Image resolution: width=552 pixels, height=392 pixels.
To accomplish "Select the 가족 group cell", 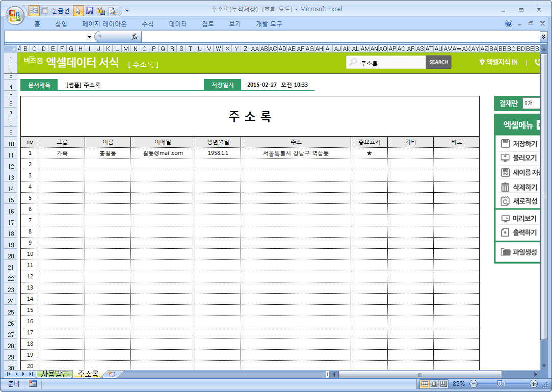I will click(x=62, y=153).
